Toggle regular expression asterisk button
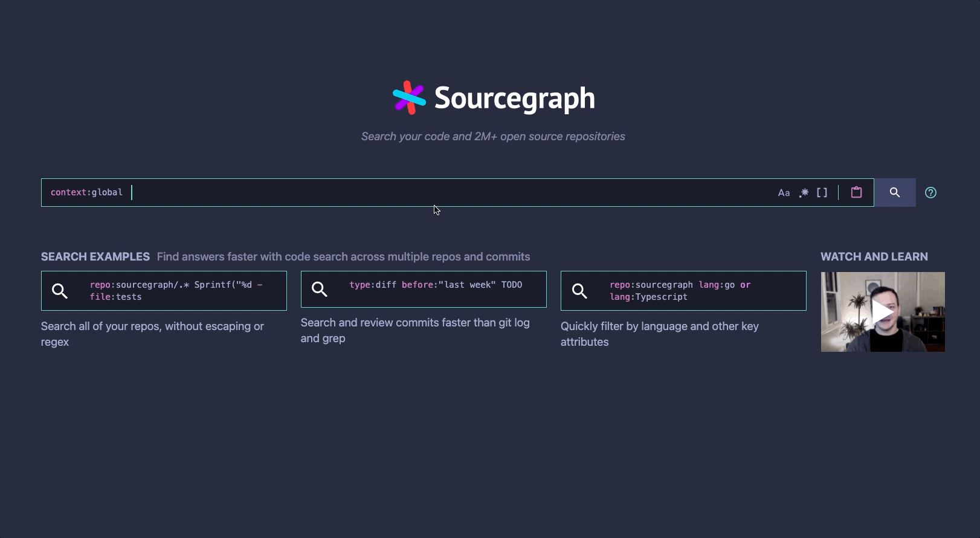This screenshot has height=538, width=980. click(804, 193)
